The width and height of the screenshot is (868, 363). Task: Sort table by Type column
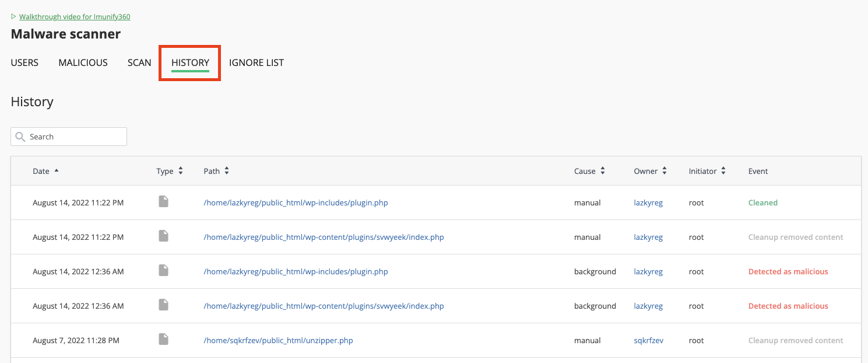coord(170,171)
